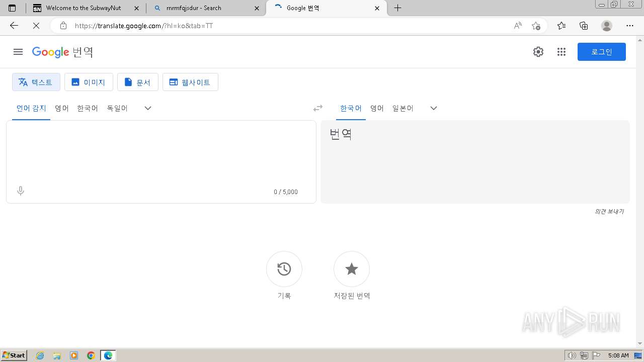Close the rnrmfqjsdur Search tab
This screenshot has width=644, height=362.
tap(257, 8)
